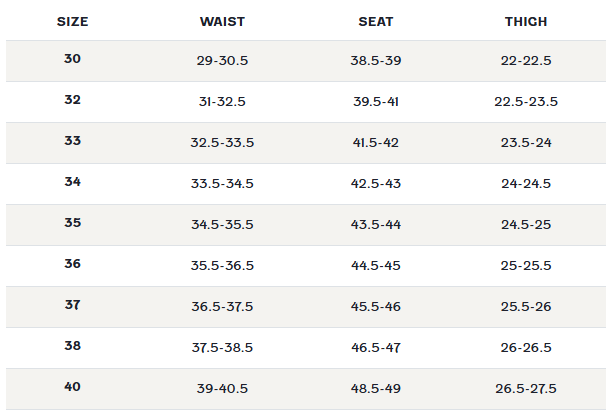This screenshot has height=414, width=611.
Task: Click the WAIST column header
Action: click(x=222, y=21)
